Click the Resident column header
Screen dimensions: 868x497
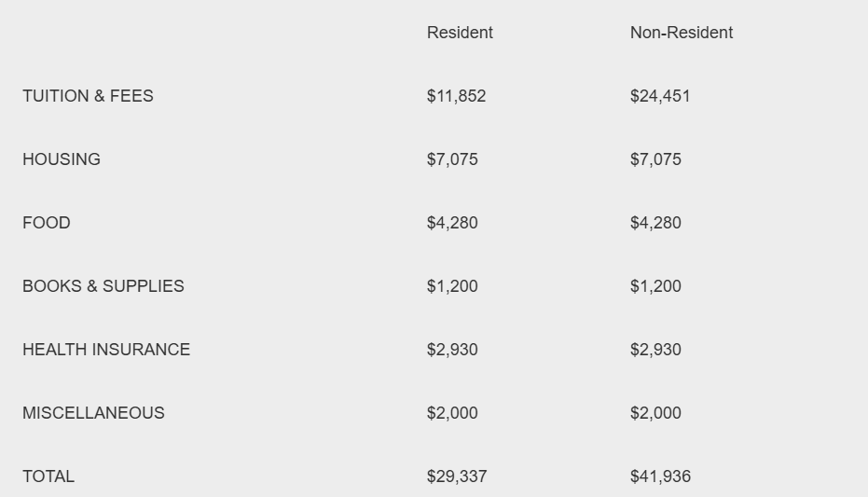(x=460, y=33)
